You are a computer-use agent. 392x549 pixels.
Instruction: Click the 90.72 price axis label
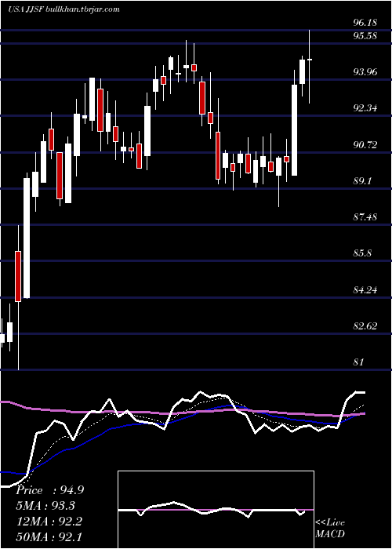365,144
